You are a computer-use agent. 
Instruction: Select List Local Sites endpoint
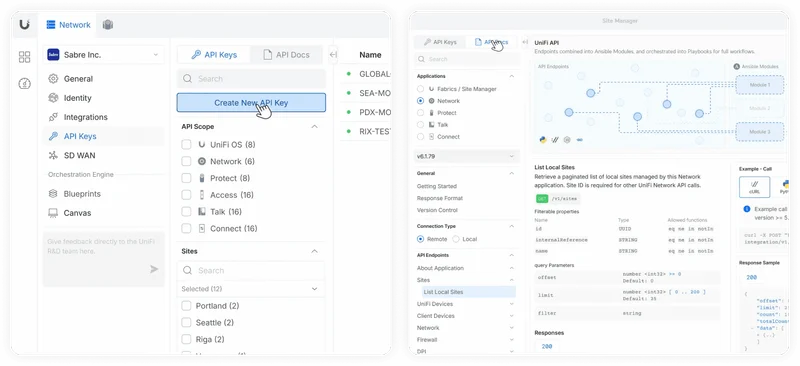point(468,292)
